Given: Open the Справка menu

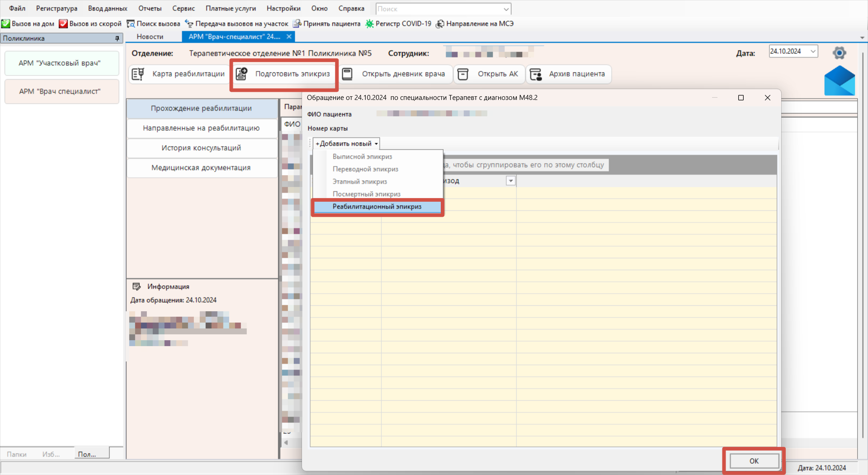Looking at the screenshot, I should pyautogui.click(x=351, y=8).
